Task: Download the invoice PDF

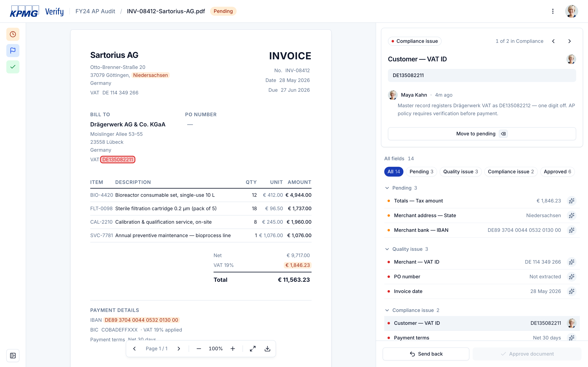Action: [x=267, y=349]
